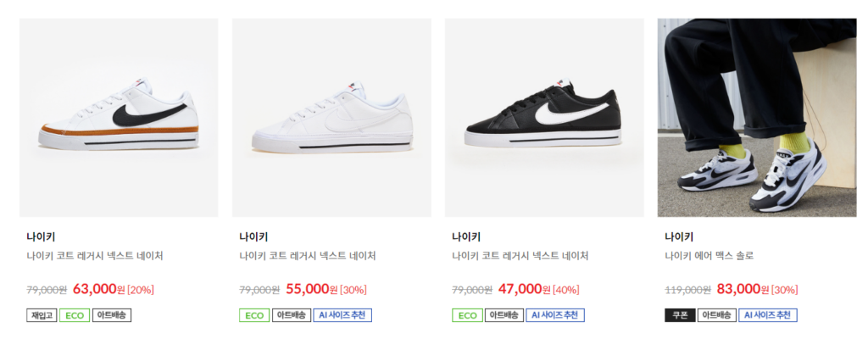Click the 아트배송 badge under the 63,000원 shoe
868x350 pixels.
click(x=112, y=315)
